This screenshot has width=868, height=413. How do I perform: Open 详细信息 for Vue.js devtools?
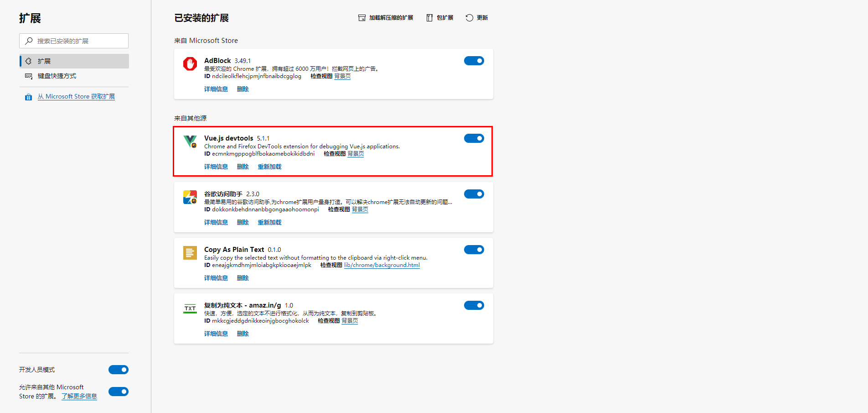216,167
